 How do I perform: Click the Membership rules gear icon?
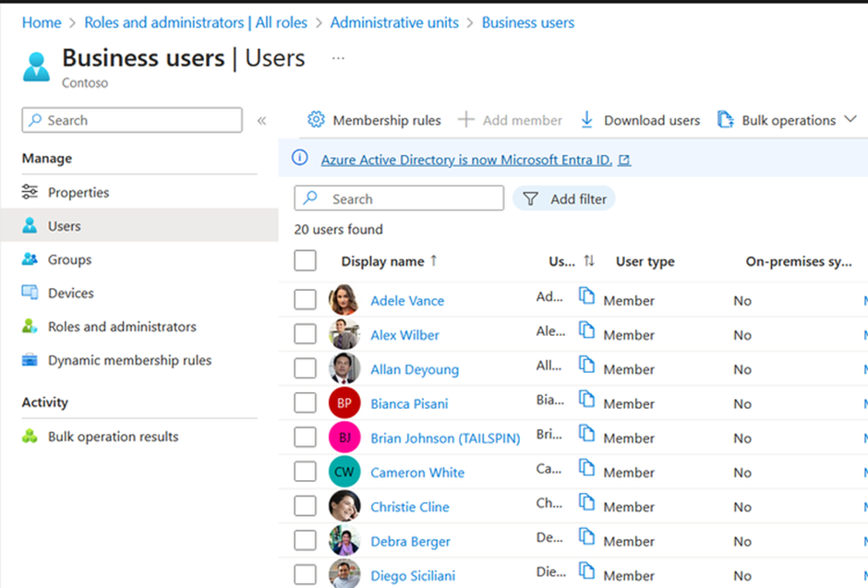[x=316, y=120]
